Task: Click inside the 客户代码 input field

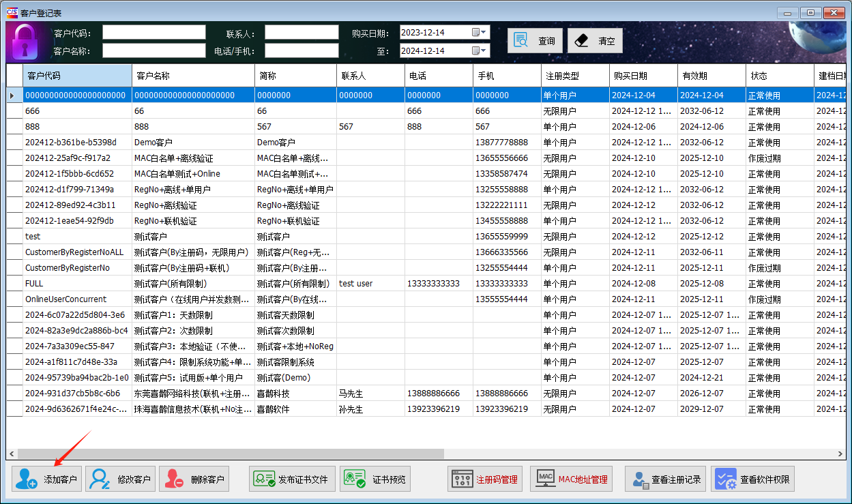Action: pyautogui.click(x=153, y=31)
